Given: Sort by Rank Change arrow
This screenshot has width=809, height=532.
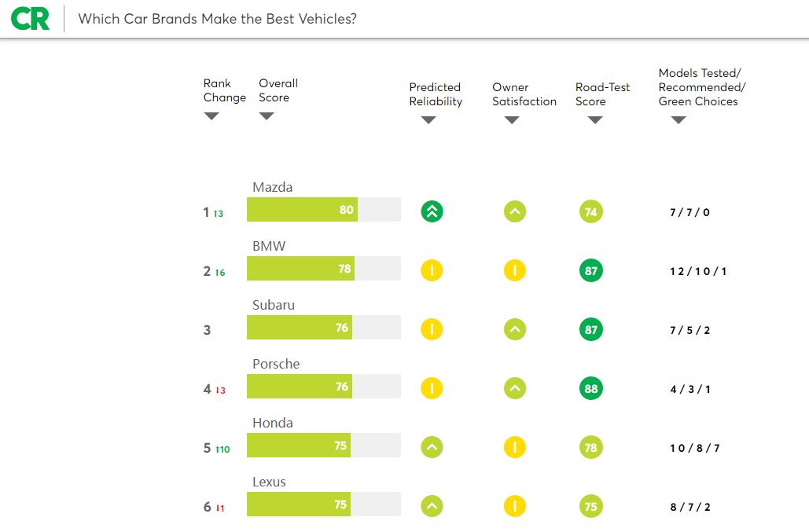Looking at the screenshot, I should [211, 116].
